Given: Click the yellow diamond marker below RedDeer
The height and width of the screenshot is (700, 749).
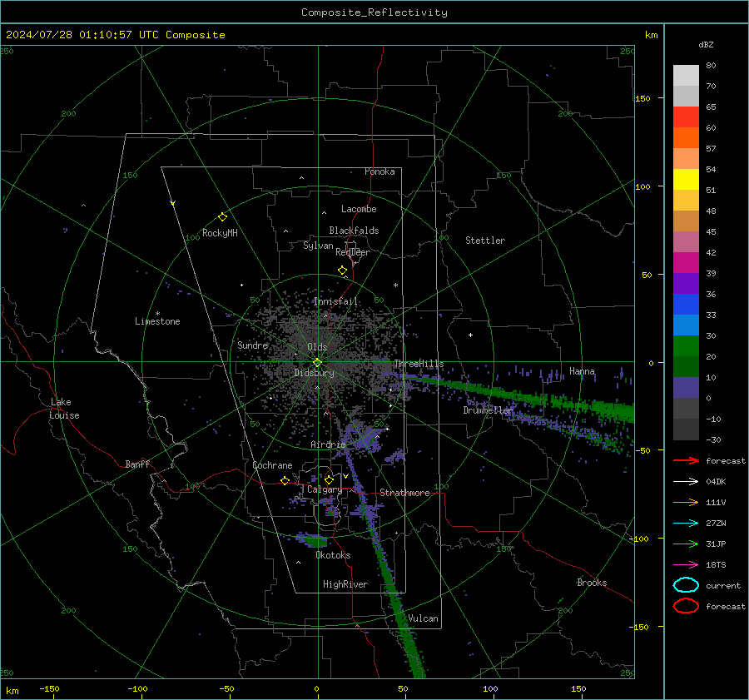Looking at the screenshot, I should 342,271.
